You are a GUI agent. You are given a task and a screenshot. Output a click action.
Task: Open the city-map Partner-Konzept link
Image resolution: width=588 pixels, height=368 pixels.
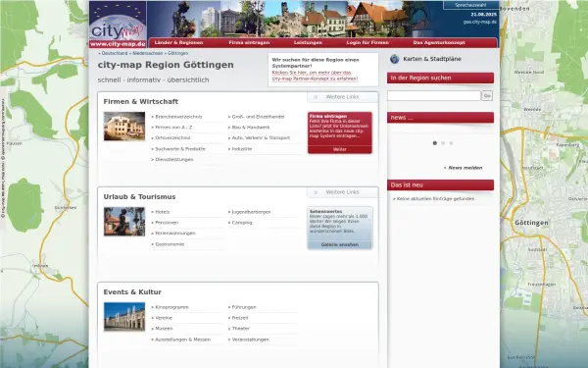[315, 76]
